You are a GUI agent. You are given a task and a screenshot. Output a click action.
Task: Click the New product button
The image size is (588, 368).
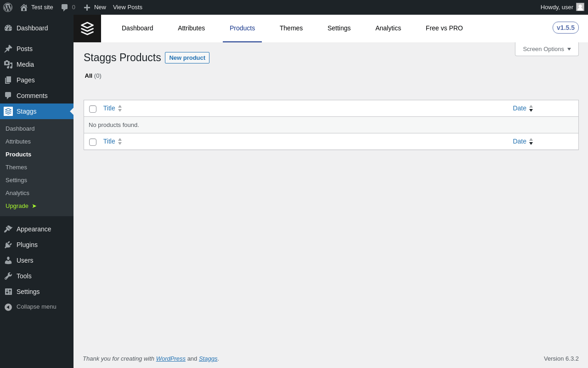point(187,58)
